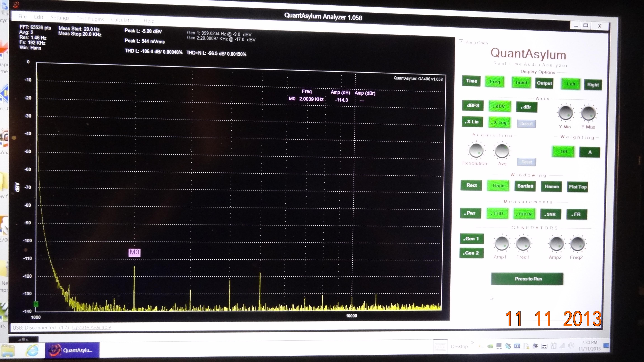The width and height of the screenshot is (644, 362).
Task: Click the green marker on the Y axis
Action: (x=36, y=304)
